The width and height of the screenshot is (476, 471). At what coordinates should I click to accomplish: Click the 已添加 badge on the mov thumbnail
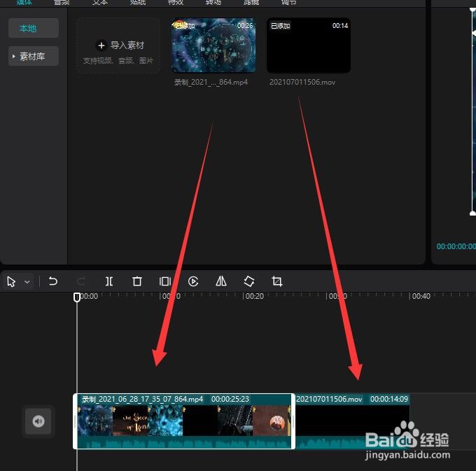tap(280, 26)
